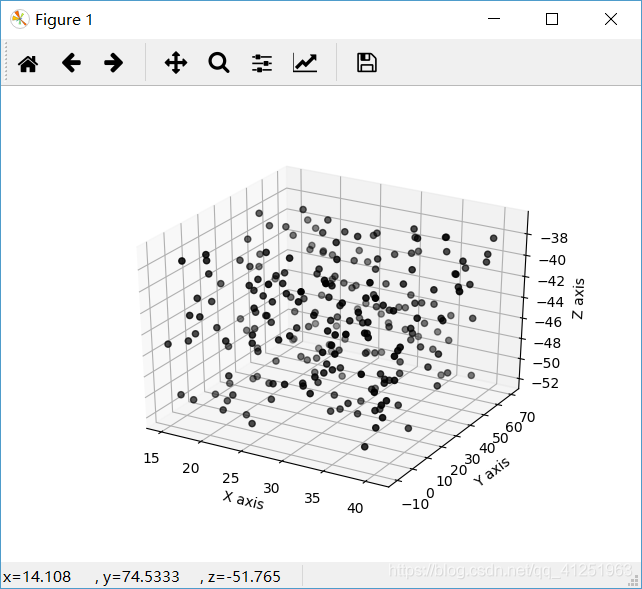Click the Z tick label −44
The height and width of the screenshot is (589, 642).
coord(549,302)
